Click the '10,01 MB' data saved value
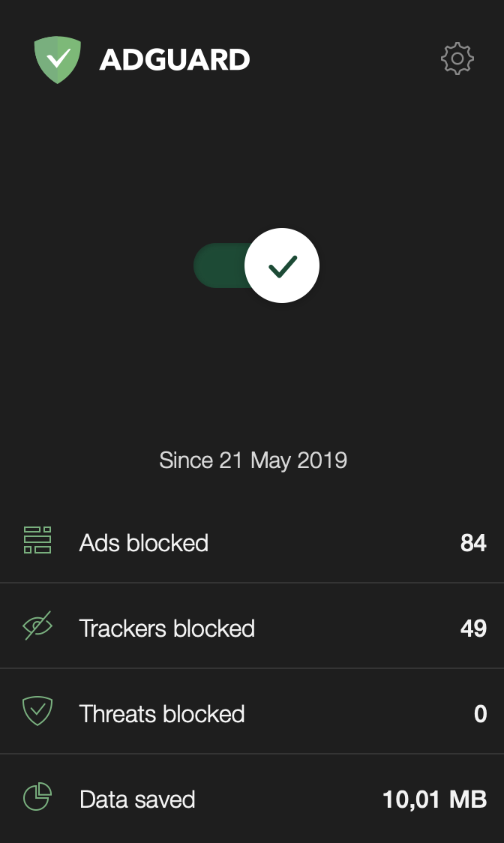The image size is (504, 843). (434, 799)
